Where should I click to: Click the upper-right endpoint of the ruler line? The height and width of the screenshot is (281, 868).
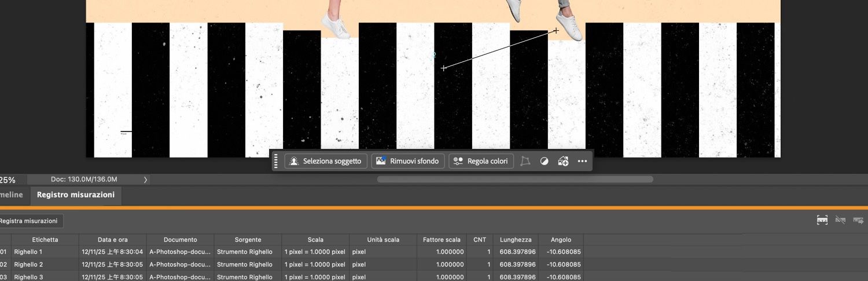(x=556, y=31)
